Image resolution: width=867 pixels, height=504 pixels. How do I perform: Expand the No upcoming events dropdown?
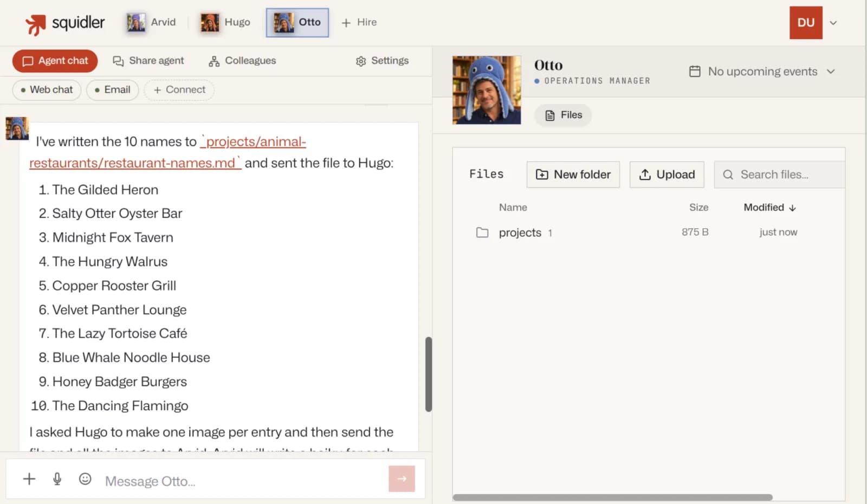[762, 72]
